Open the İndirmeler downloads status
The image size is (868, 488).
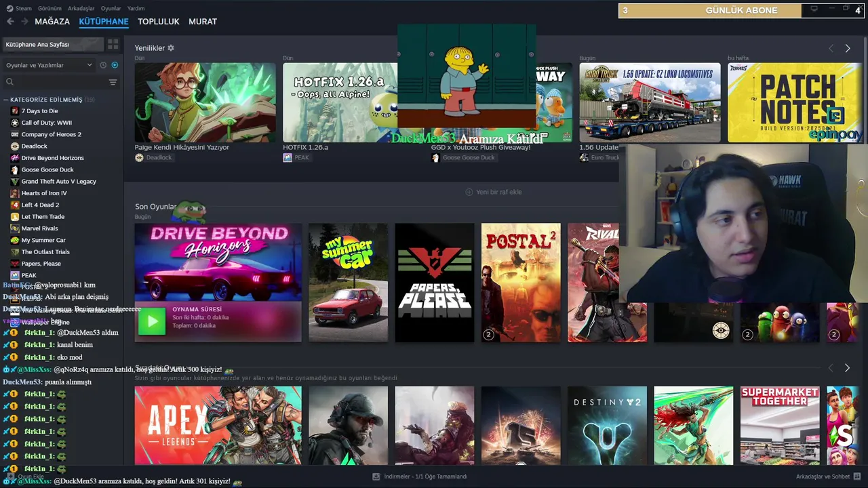420,476
